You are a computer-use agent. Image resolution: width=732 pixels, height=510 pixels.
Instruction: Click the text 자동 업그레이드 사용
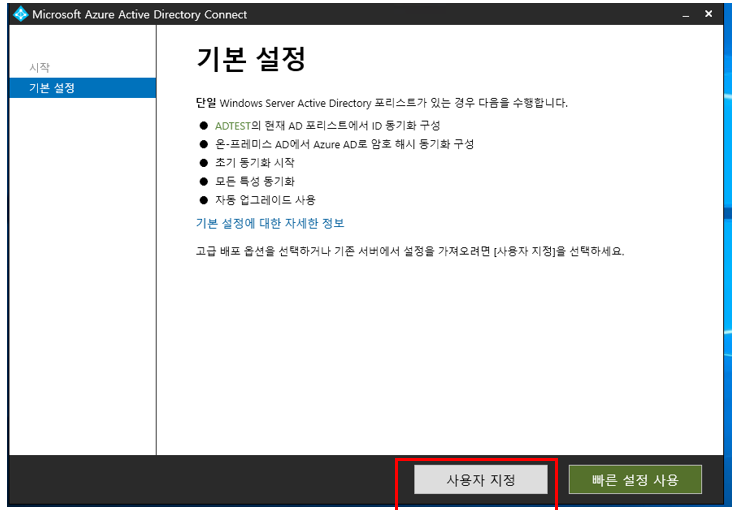coord(265,200)
